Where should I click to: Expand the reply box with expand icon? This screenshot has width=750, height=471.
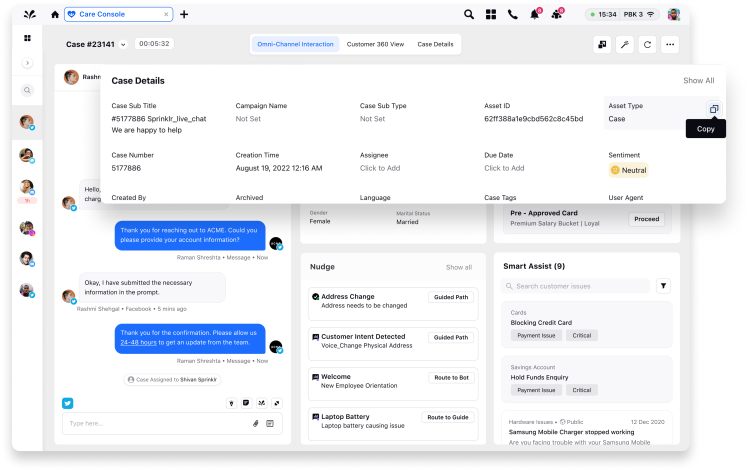276,403
